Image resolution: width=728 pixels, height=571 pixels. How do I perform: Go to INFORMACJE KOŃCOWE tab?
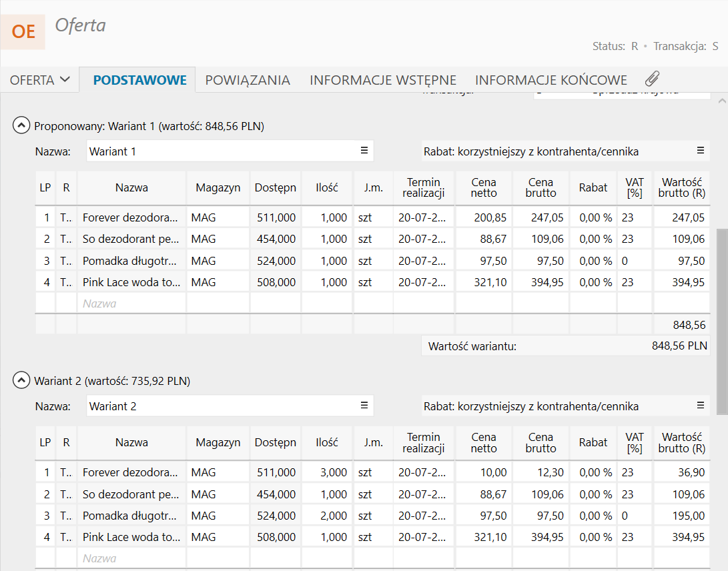coord(551,80)
